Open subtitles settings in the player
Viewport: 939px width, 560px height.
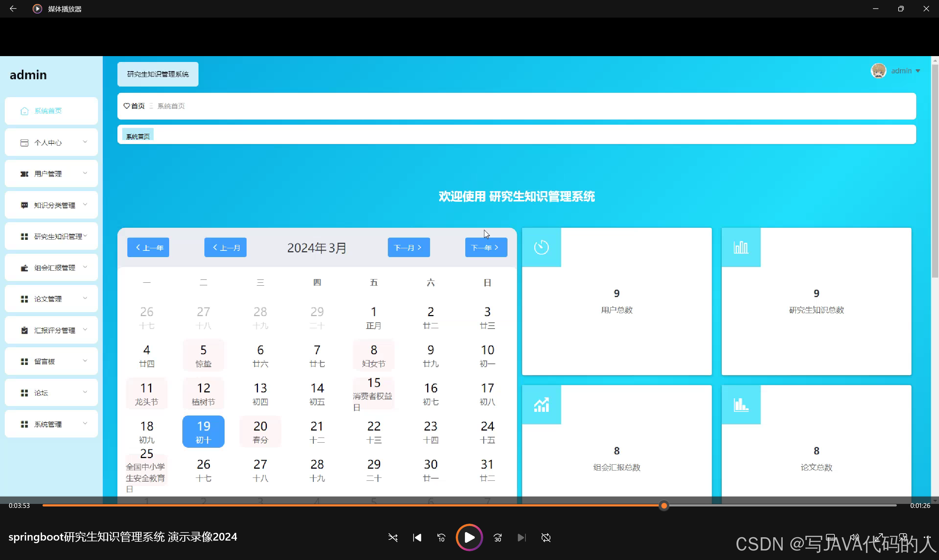830,537
